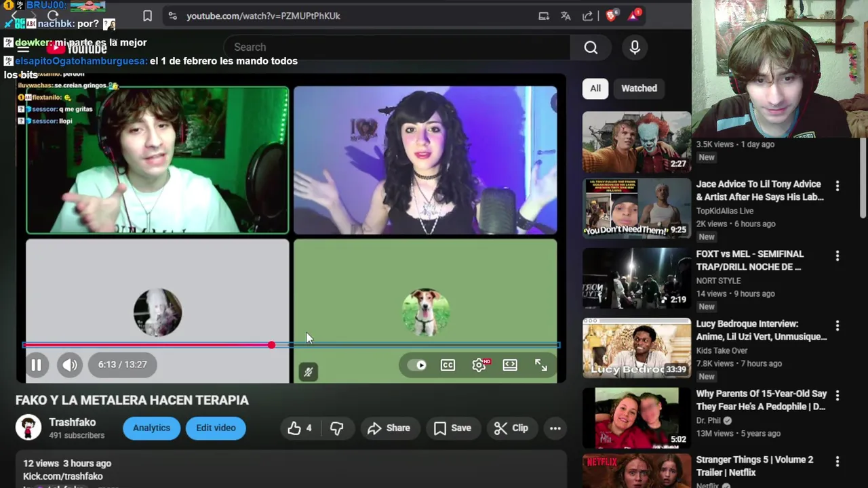Click the 6:13 / 13:27 time display

[122, 365]
